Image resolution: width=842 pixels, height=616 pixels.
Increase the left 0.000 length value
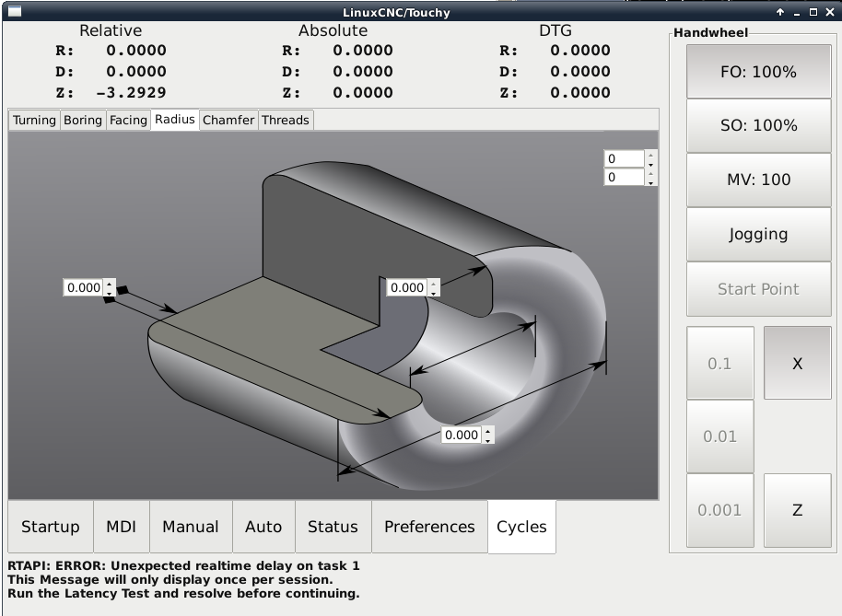pos(110,284)
